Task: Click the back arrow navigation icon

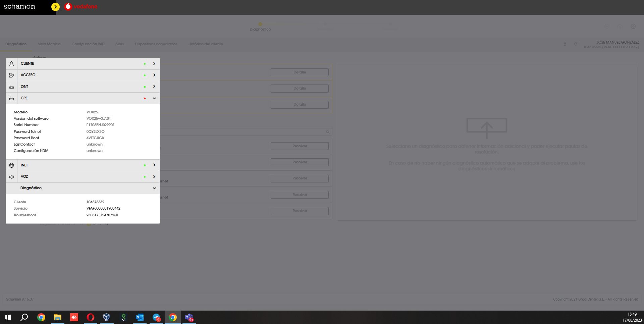Action: (x=607, y=26)
